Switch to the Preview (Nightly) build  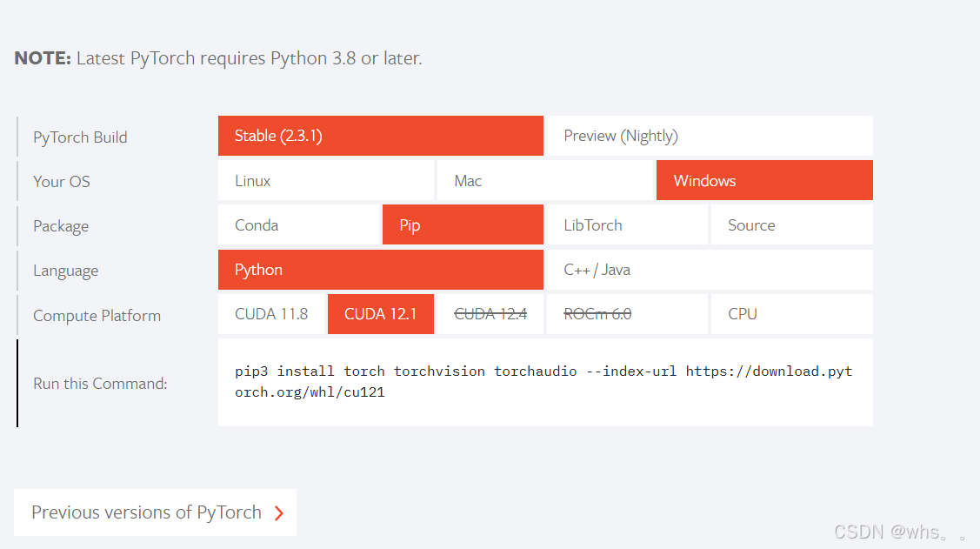709,136
